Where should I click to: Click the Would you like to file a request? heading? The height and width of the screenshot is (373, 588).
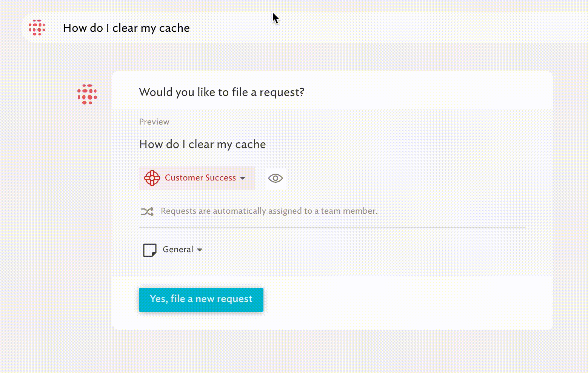coord(222,92)
